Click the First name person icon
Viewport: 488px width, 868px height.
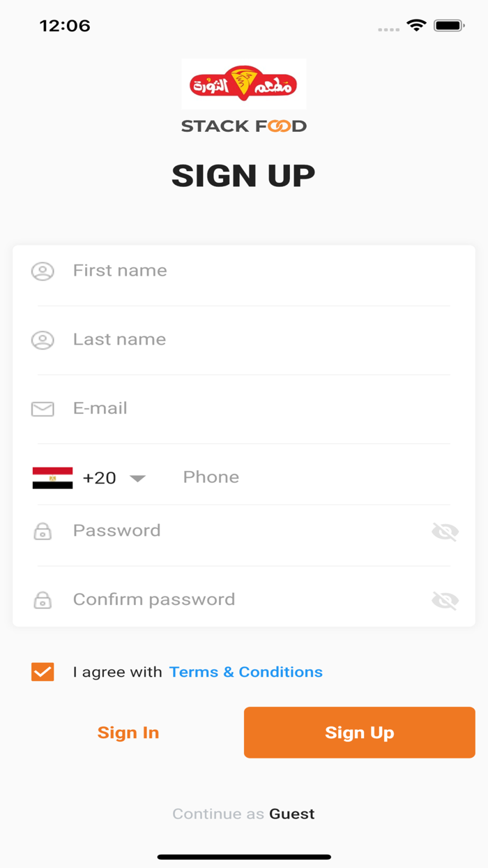[x=43, y=271]
